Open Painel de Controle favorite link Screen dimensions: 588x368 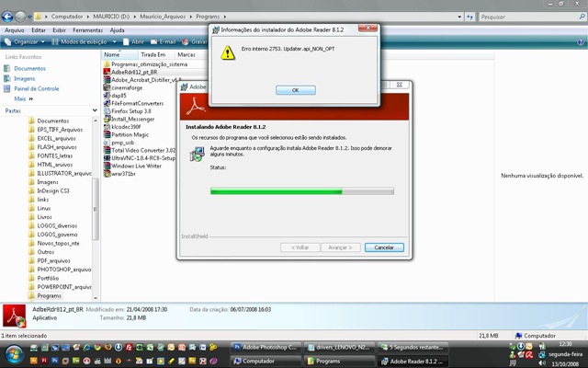(37, 88)
